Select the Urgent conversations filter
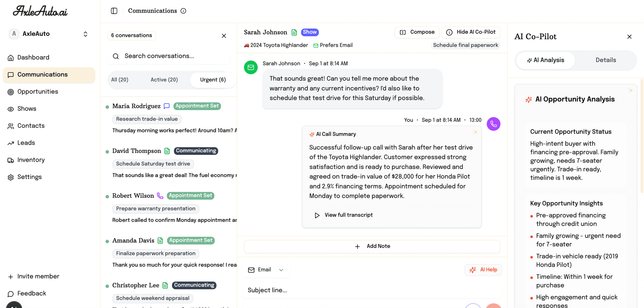 coord(213,80)
